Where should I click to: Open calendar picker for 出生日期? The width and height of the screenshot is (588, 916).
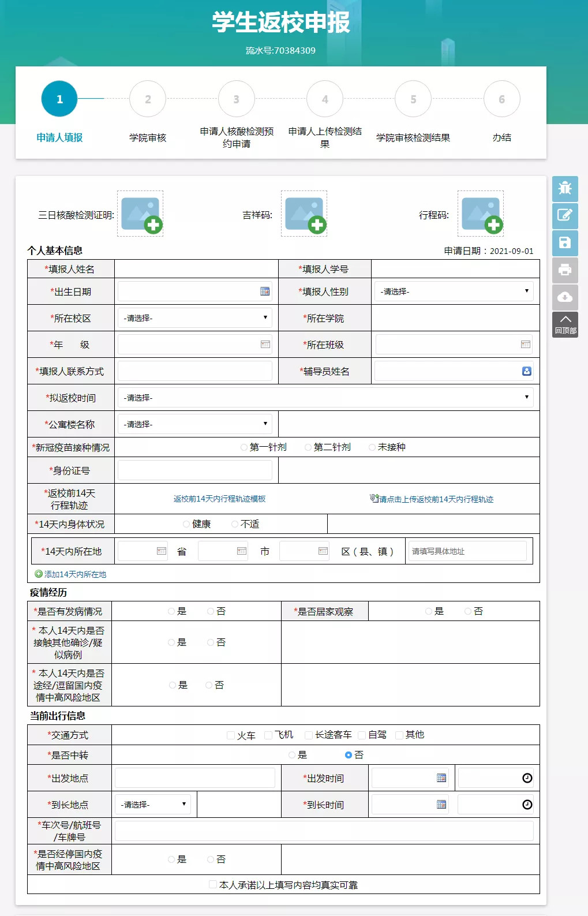pyautogui.click(x=265, y=291)
